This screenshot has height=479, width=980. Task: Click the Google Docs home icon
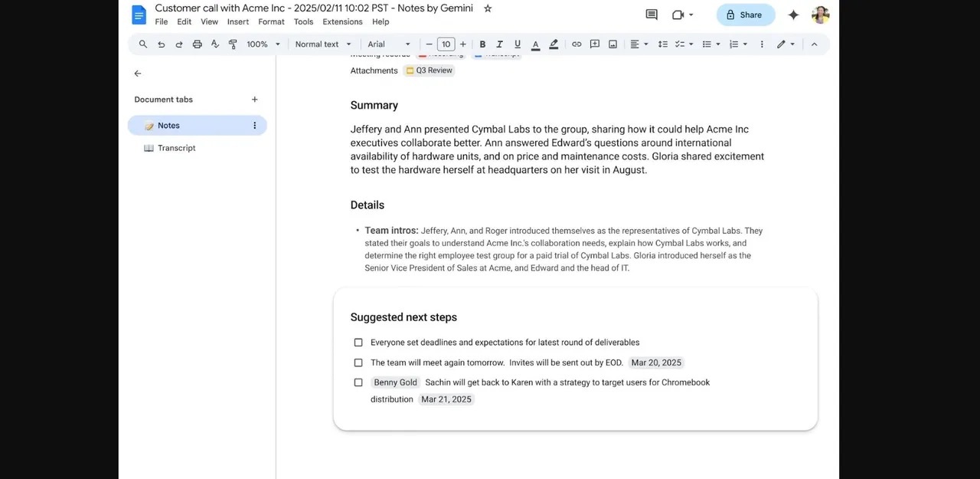click(x=139, y=15)
